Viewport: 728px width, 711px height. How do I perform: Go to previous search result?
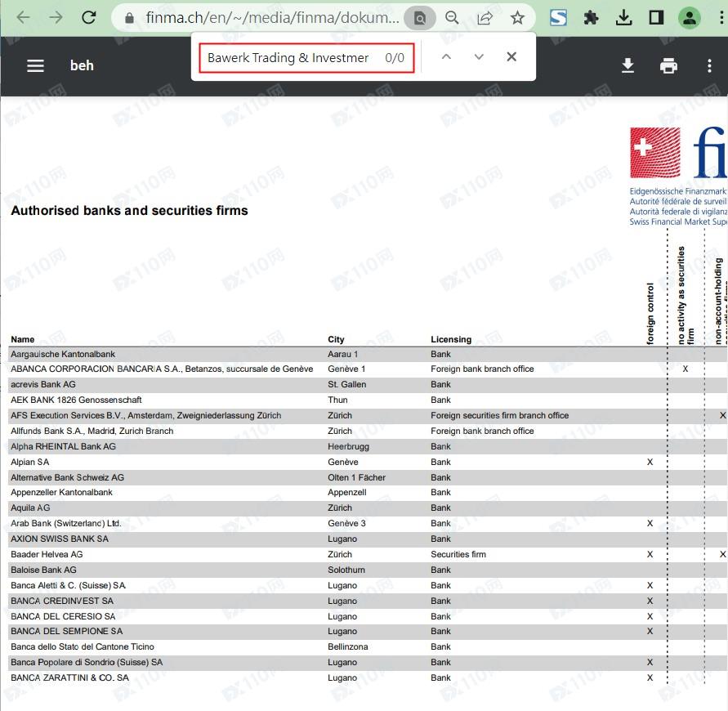(x=446, y=57)
